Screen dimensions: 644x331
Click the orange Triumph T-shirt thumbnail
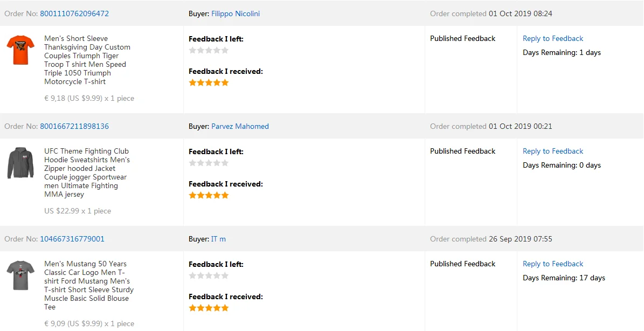point(20,50)
